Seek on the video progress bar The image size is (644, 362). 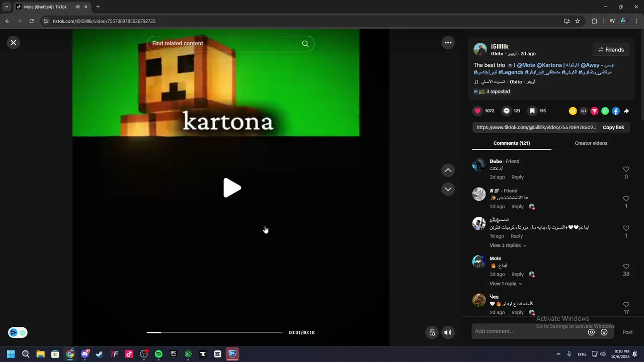click(x=215, y=332)
